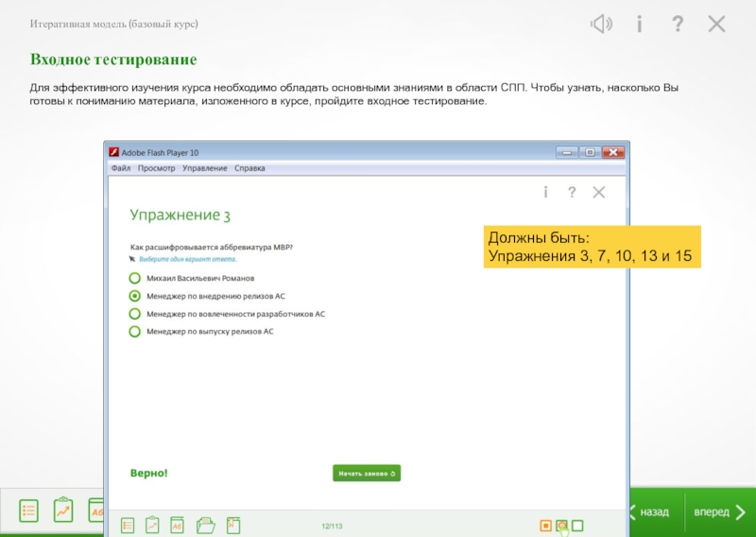Screen dimensions: 756x537
Task: Click the course title 'Итеративная модель (базовый курс)'
Action: coord(113,24)
